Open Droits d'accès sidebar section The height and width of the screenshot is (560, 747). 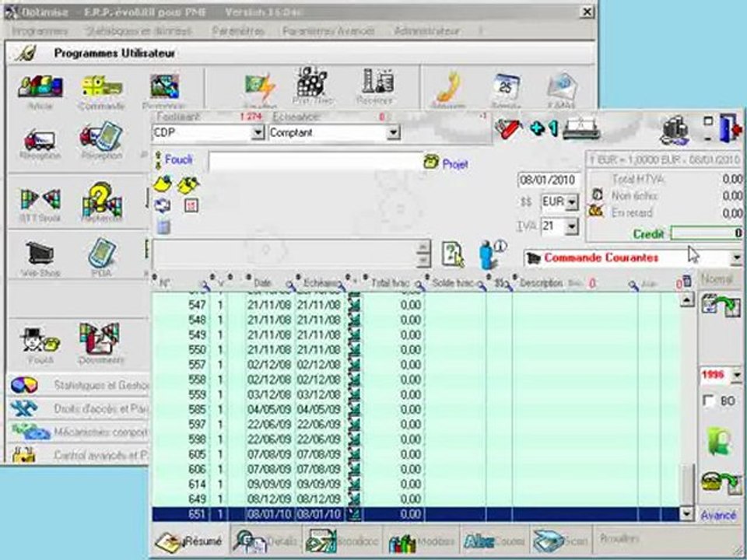coord(79,408)
